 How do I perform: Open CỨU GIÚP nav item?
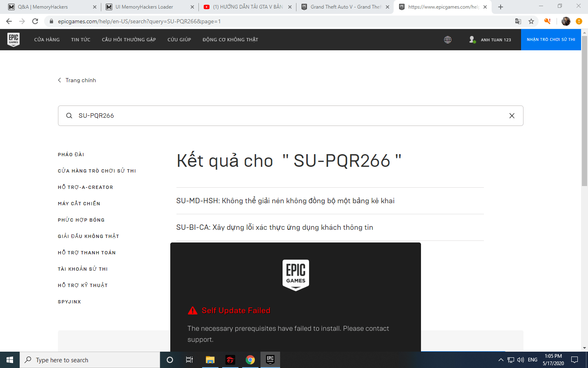[x=179, y=40]
